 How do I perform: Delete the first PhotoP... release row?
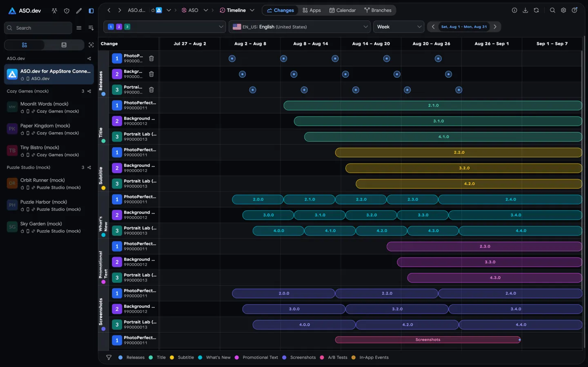point(151,58)
